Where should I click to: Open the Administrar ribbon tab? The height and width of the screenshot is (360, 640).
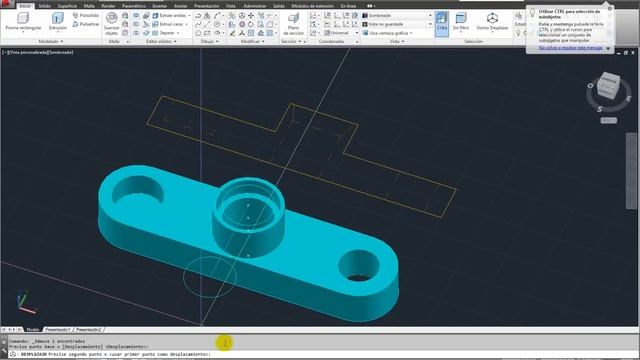tap(255, 6)
